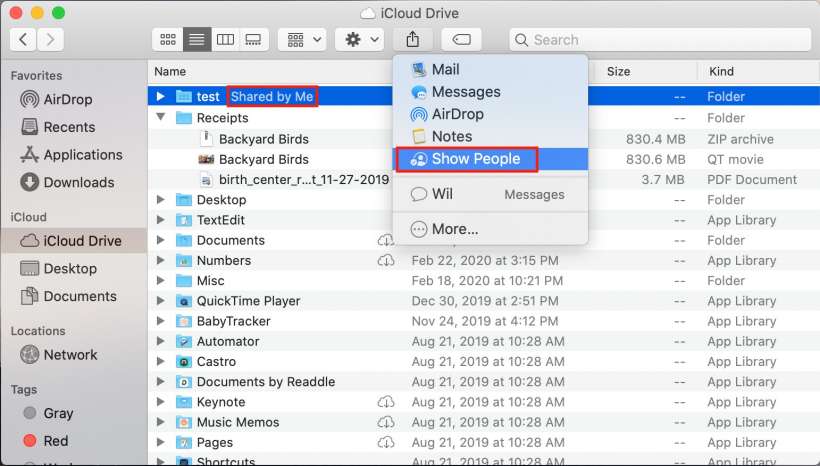Select iCloud Drive in the sidebar
Image resolution: width=820 pixels, height=466 pixels.
[x=74, y=241]
